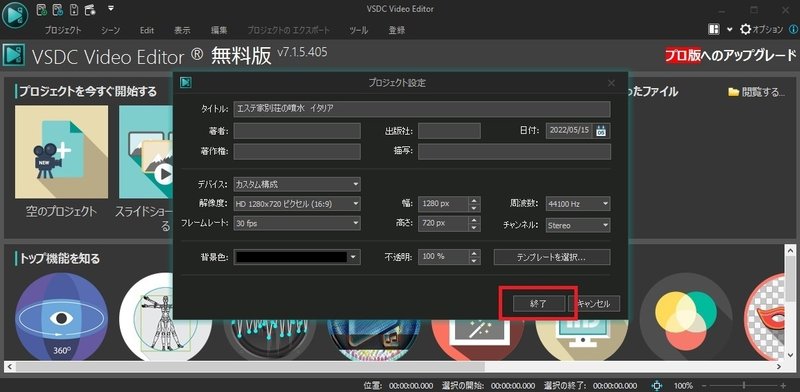Click the タイトル input field
The image size is (800, 392).
pyautogui.click(x=422, y=109)
